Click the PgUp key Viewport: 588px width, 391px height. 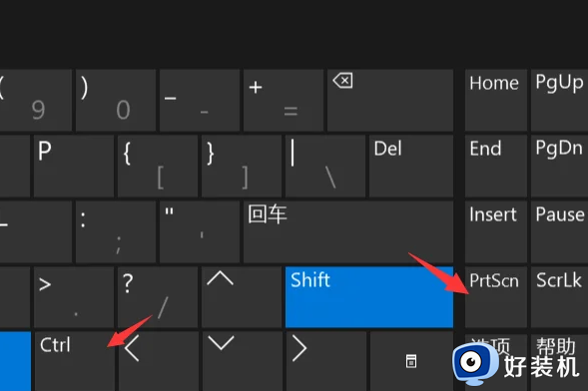pos(559,100)
